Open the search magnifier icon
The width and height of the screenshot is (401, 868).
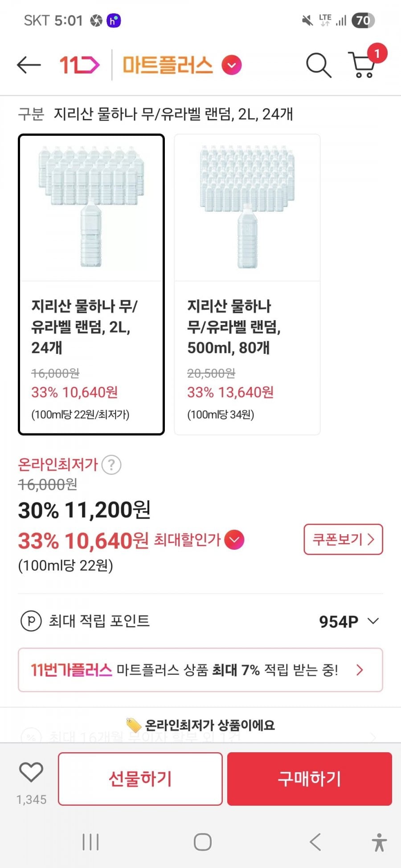[318, 65]
